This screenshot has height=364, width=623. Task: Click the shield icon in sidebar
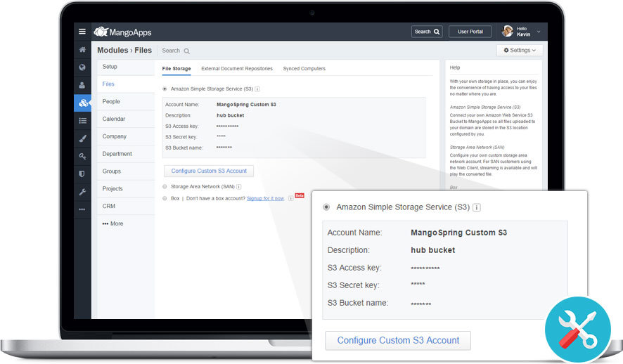[x=82, y=174]
